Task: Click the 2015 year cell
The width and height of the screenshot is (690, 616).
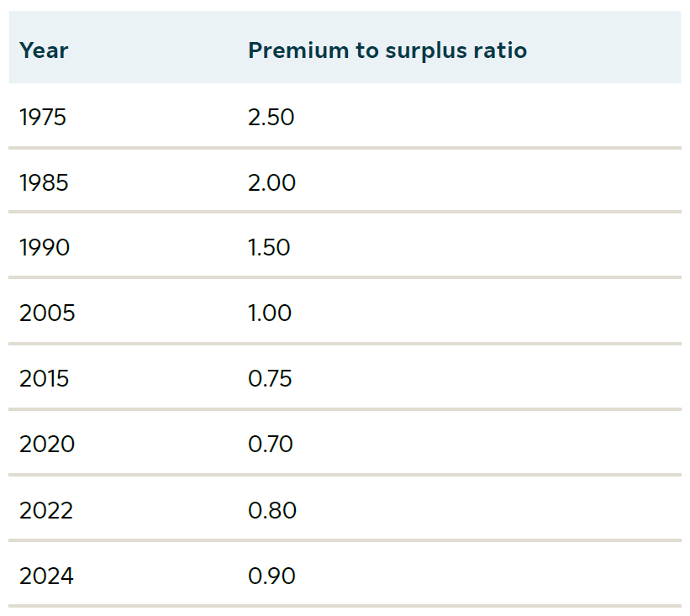Action: point(45,379)
